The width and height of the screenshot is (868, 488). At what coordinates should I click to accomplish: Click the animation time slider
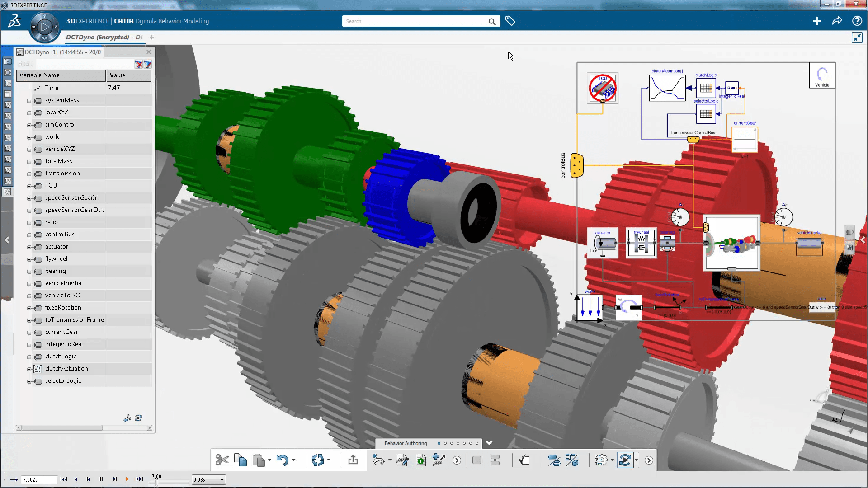point(156,483)
